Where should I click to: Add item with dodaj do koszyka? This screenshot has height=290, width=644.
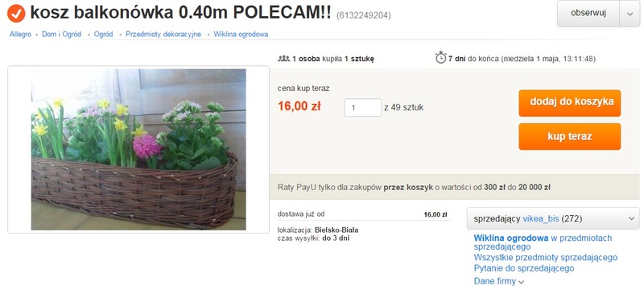pos(569,103)
